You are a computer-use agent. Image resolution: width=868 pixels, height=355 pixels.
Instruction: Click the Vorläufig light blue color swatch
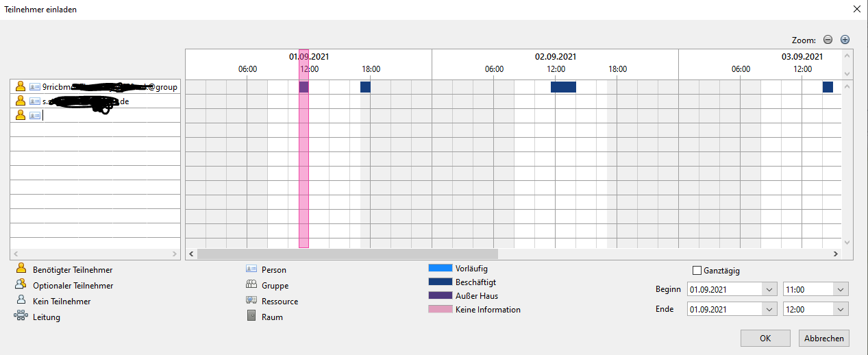tap(440, 268)
